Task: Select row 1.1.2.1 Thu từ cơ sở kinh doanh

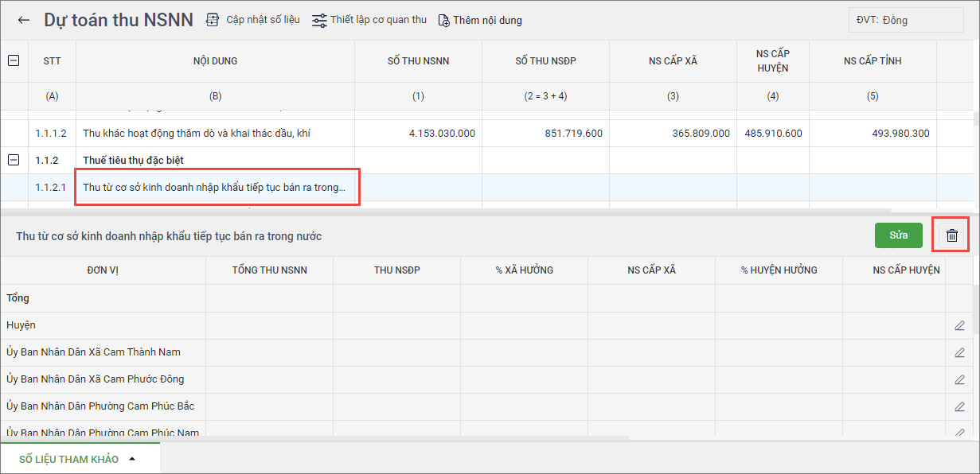Action: click(x=215, y=188)
